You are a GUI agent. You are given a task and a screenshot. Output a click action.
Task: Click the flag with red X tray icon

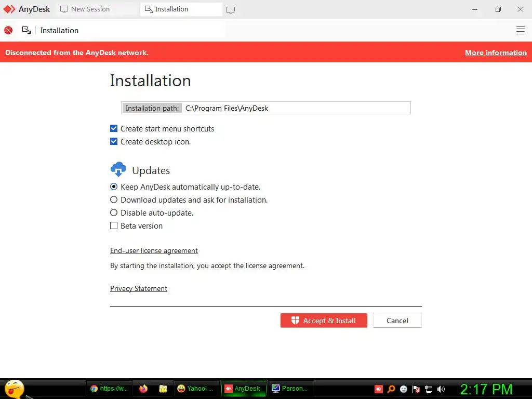[x=416, y=389]
